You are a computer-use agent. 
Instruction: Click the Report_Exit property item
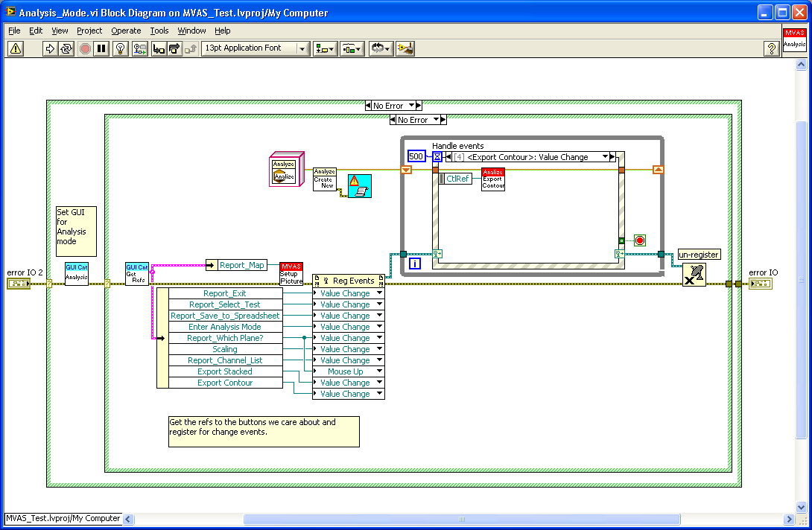(x=225, y=293)
